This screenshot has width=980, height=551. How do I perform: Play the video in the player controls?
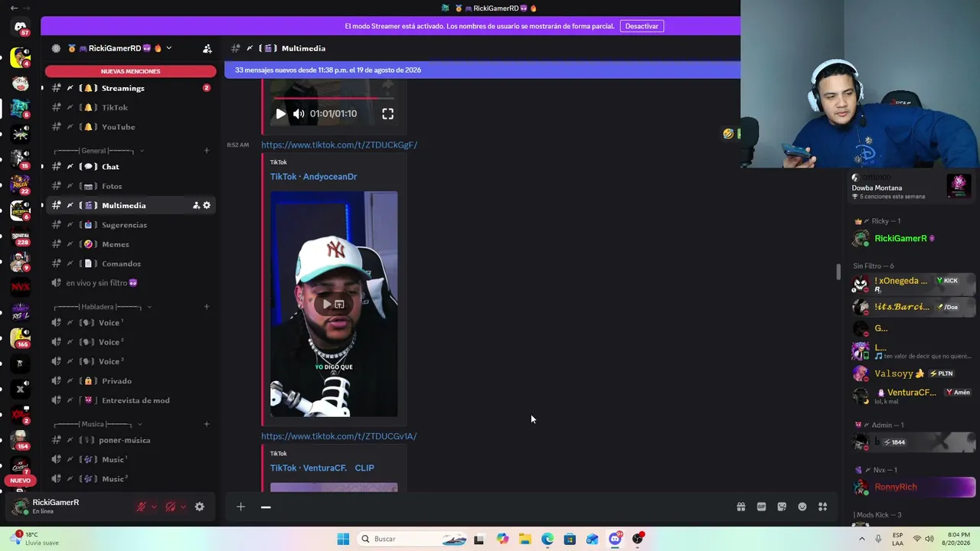(x=280, y=114)
